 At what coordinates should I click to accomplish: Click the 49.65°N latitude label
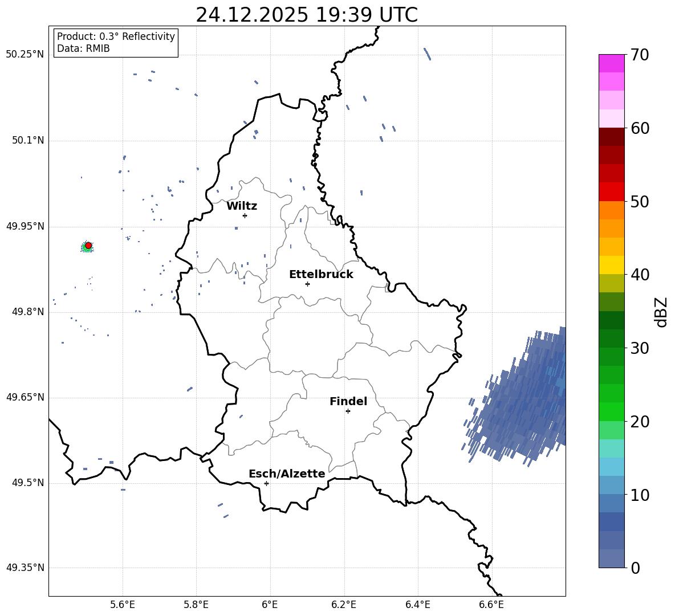pos(25,397)
